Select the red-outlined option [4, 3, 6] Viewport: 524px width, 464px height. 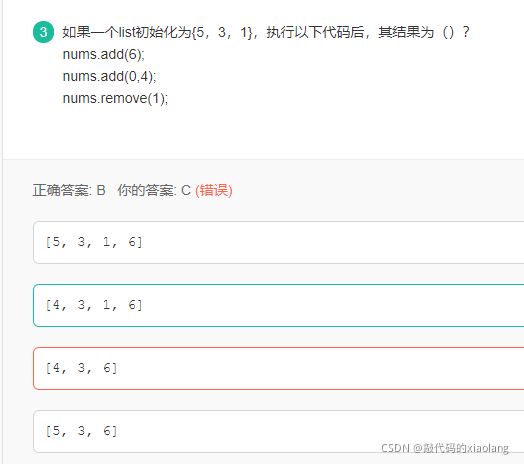pyautogui.click(x=278, y=368)
